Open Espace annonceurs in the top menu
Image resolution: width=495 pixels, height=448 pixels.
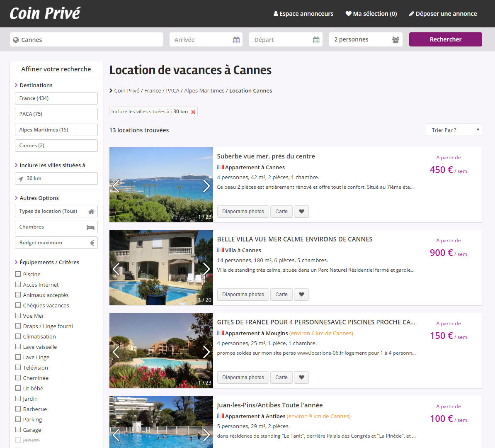(303, 14)
